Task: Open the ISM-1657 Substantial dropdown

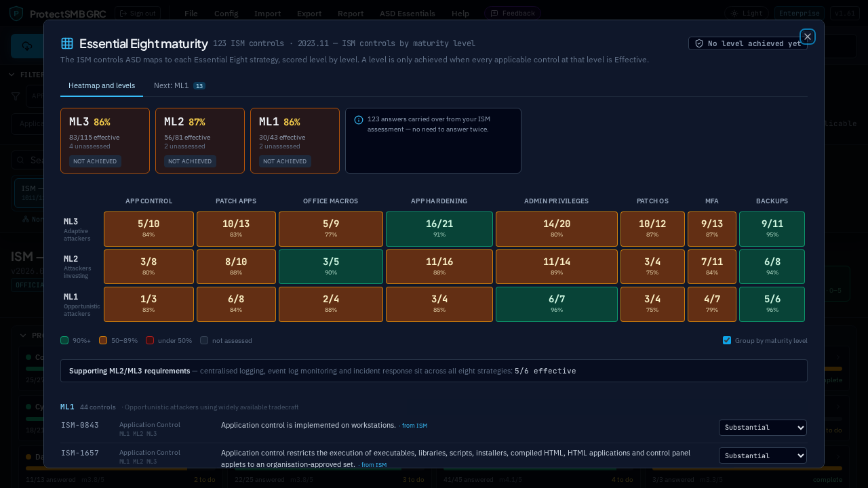Action: point(763,455)
